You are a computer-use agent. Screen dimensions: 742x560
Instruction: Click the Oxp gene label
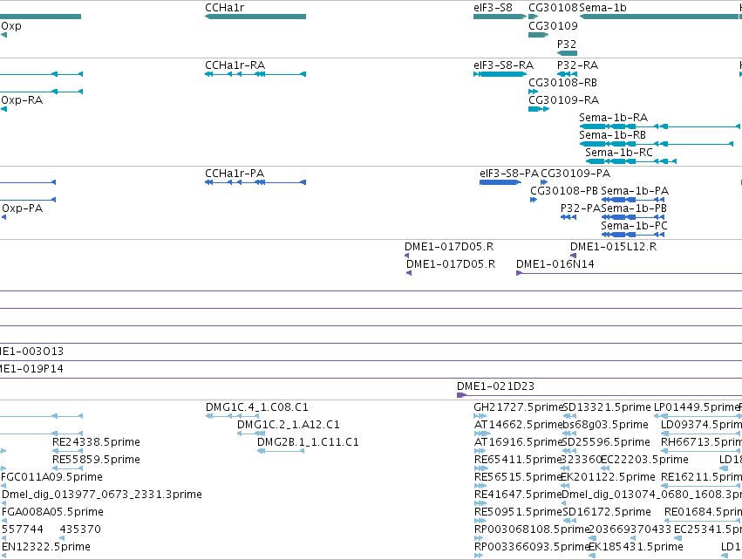tap(10, 26)
